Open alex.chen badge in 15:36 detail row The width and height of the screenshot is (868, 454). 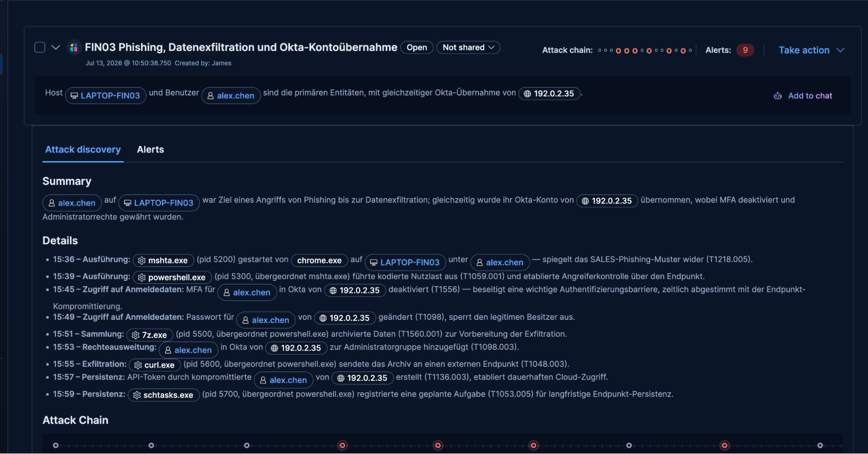click(500, 262)
